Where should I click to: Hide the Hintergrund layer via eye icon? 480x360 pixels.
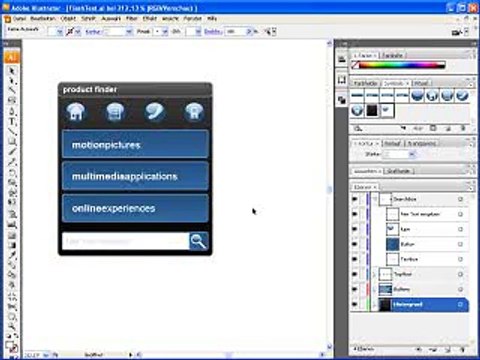click(x=355, y=304)
